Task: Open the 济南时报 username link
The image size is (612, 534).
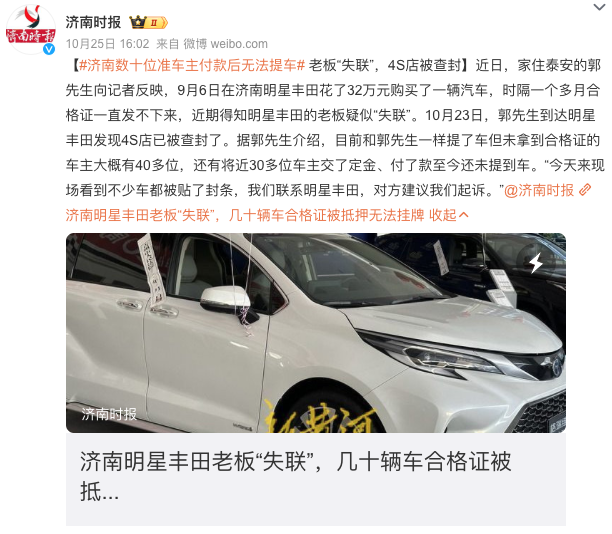Action: (x=93, y=23)
